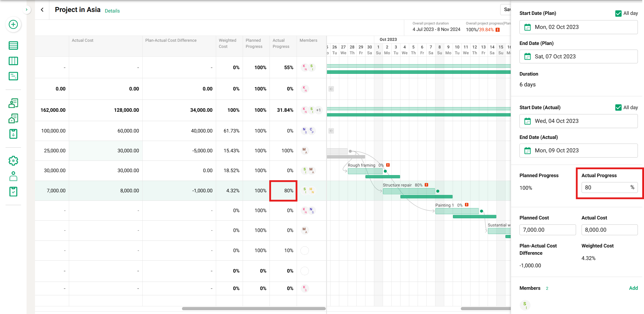
Task: Open the Start Date (Plan) date picker
Action: pos(578,27)
